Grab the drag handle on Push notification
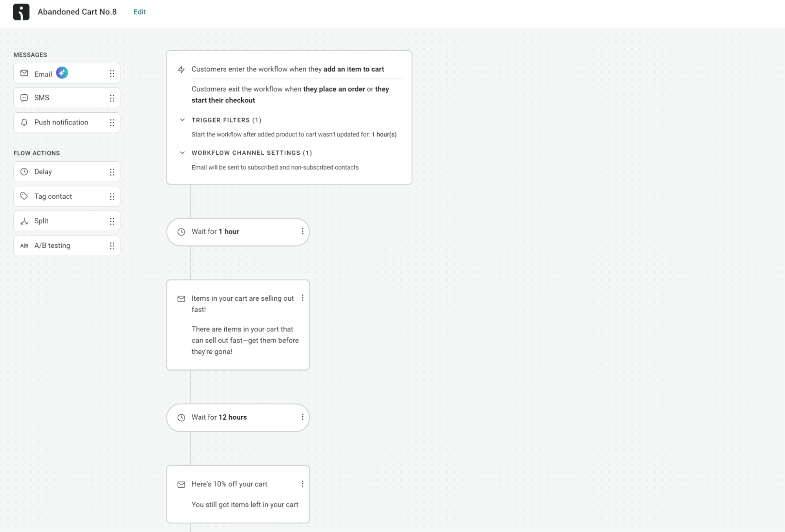785x532 pixels. [112, 123]
